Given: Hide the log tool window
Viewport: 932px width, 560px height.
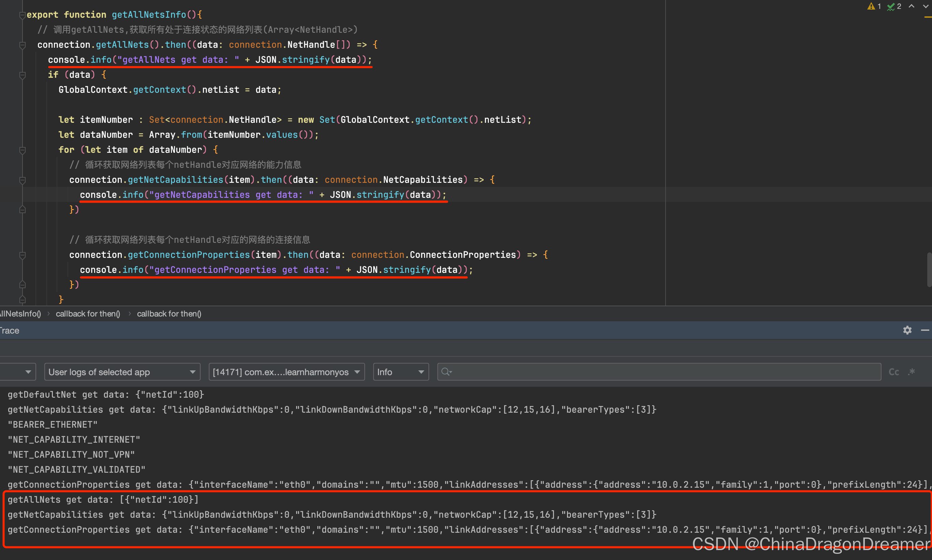Looking at the screenshot, I should pyautogui.click(x=925, y=330).
